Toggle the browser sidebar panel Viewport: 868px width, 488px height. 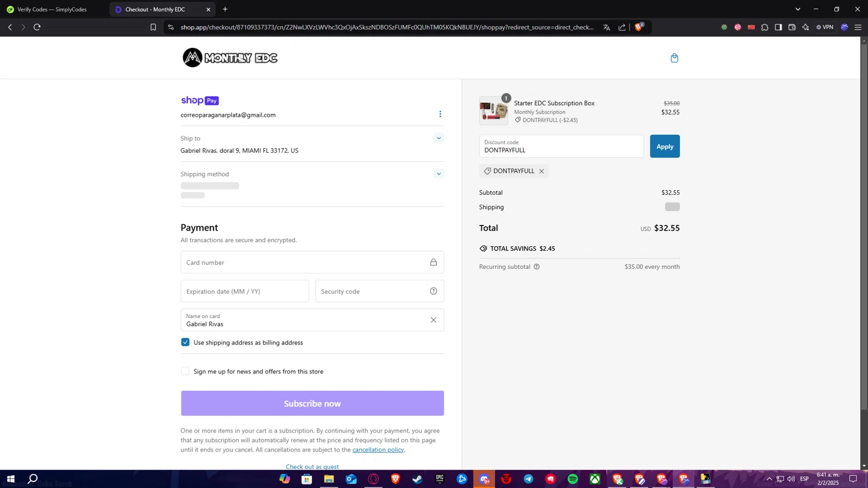[778, 27]
